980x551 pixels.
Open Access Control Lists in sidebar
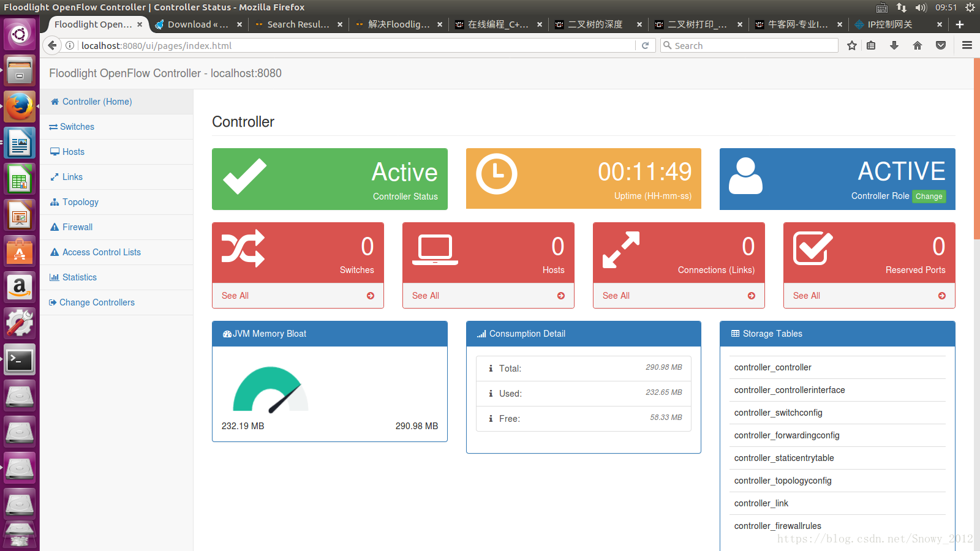[x=116, y=252]
